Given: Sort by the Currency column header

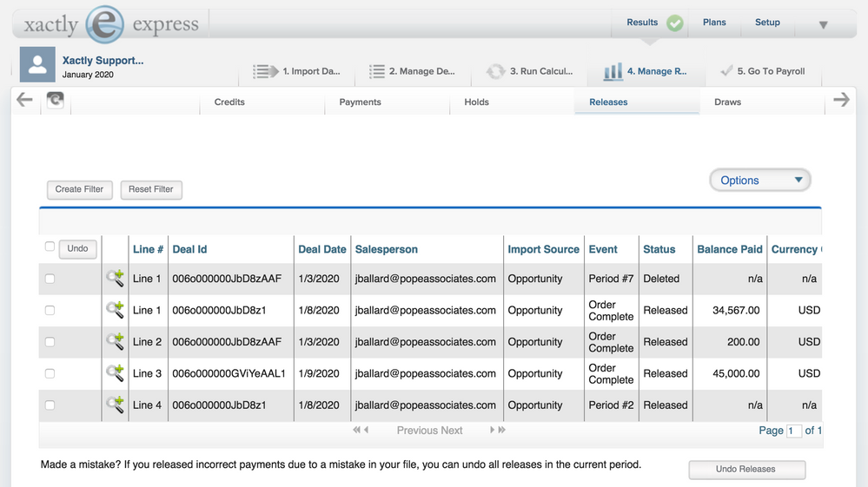Looking at the screenshot, I should pos(796,249).
